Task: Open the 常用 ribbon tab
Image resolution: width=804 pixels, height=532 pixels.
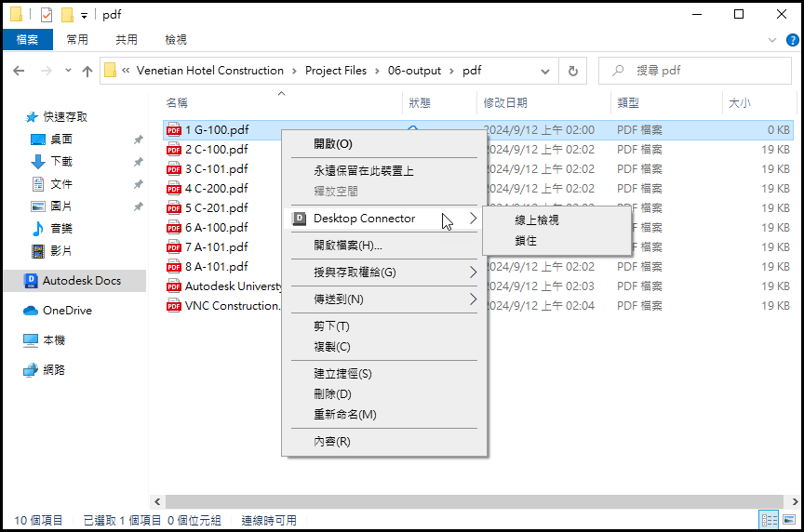Action: pos(77,40)
